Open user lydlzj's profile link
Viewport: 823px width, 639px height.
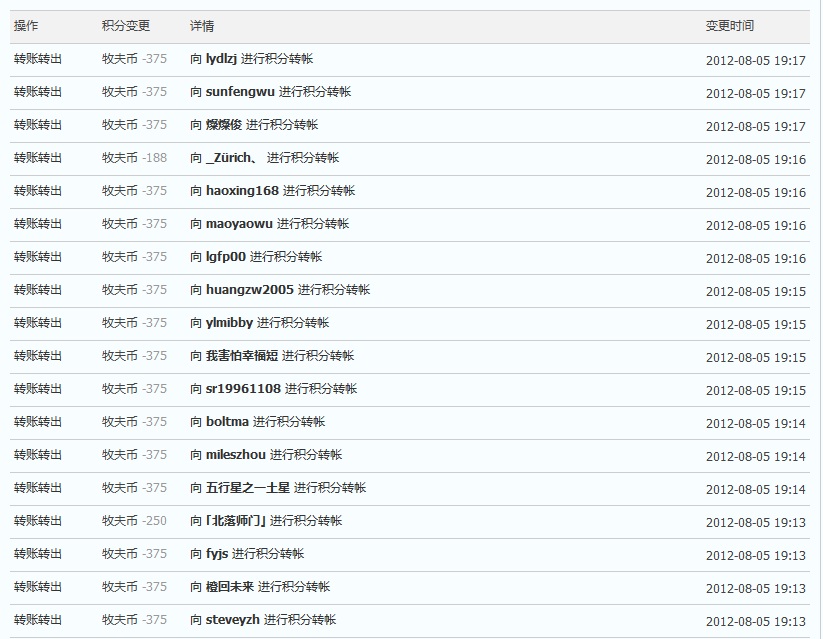(x=221, y=59)
